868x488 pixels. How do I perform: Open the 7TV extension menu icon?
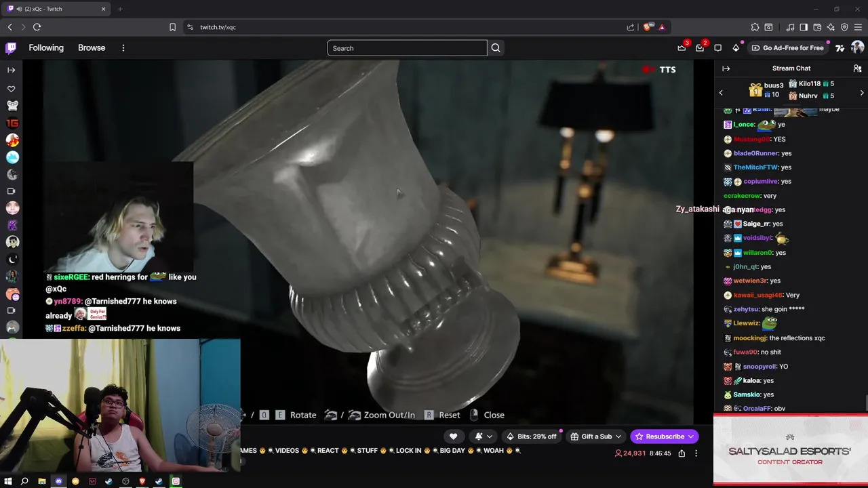840,48
